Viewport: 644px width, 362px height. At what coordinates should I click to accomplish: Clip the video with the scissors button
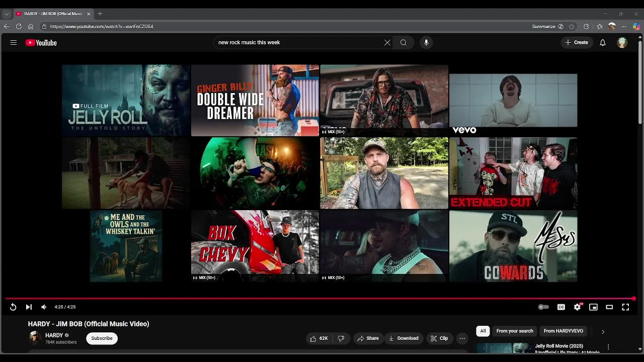[x=439, y=338]
